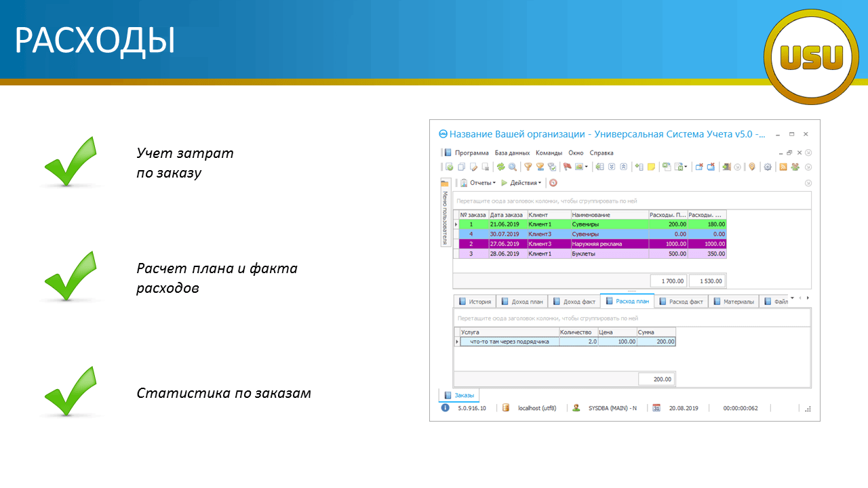
Task: Open the База данных menu
Action: click(513, 153)
